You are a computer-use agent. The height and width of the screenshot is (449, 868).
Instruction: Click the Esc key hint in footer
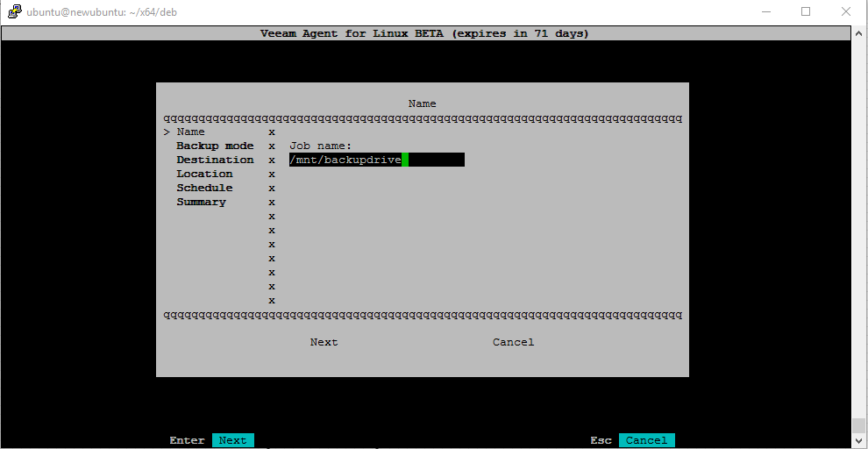[601, 441]
